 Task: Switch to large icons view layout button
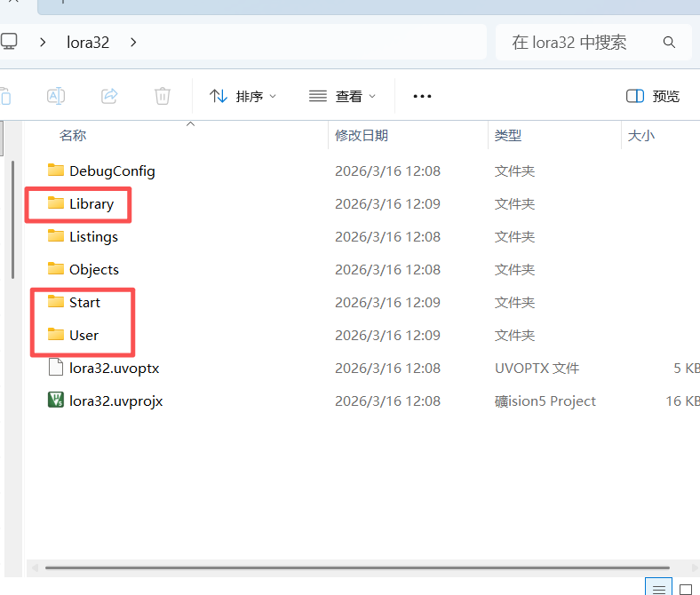click(686, 589)
